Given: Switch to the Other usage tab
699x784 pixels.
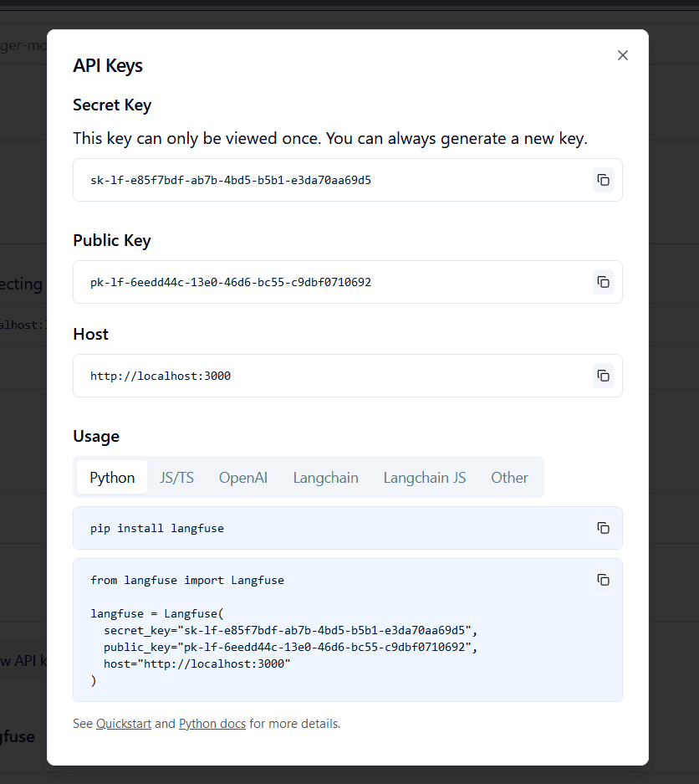Looking at the screenshot, I should point(510,478).
